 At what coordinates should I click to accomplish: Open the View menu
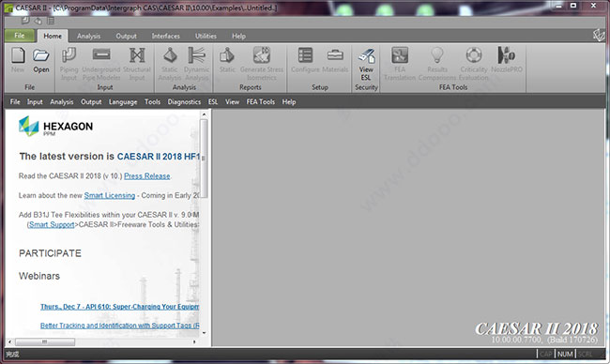(x=232, y=102)
